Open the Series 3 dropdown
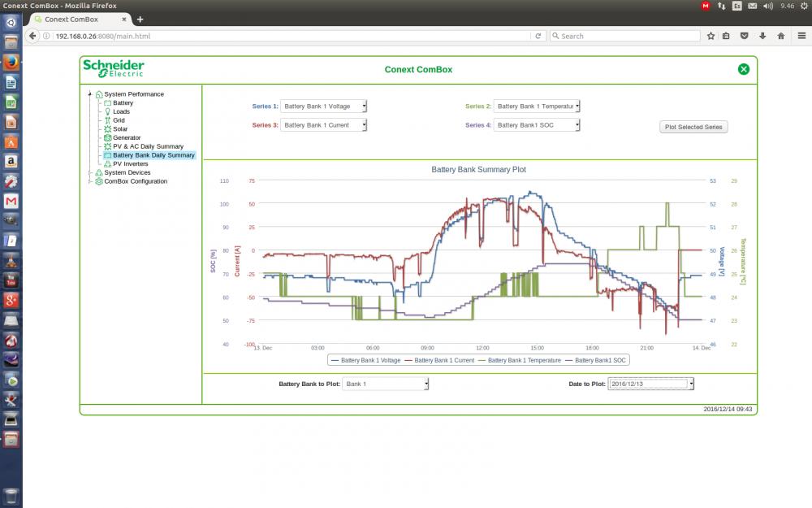Image resolution: width=812 pixels, height=508 pixels. (324, 125)
